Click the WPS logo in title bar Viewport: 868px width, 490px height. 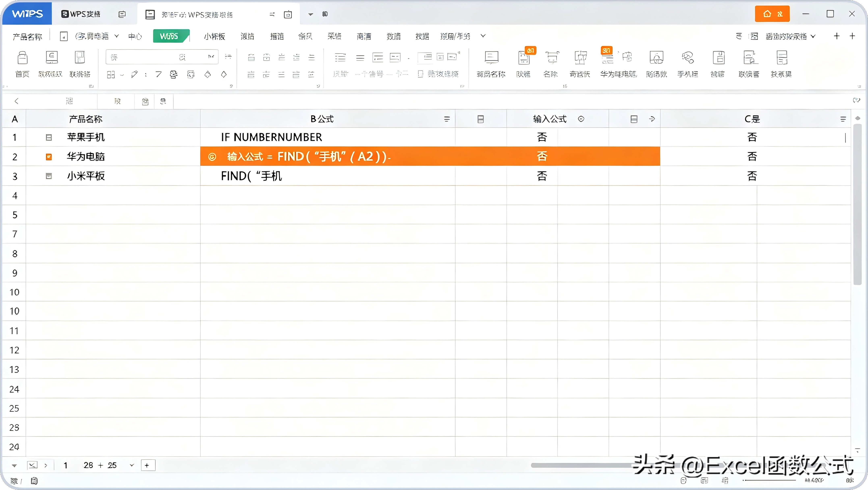(x=27, y=14)
